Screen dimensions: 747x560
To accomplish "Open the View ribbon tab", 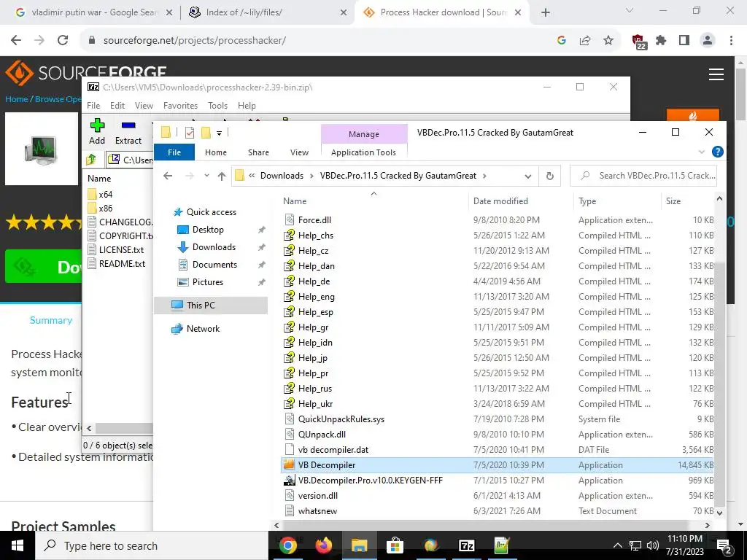I will [299, 152].
